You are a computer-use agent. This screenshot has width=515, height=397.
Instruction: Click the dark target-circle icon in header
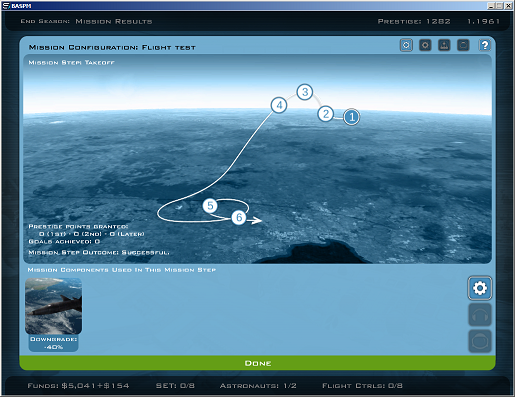point(425,45)
